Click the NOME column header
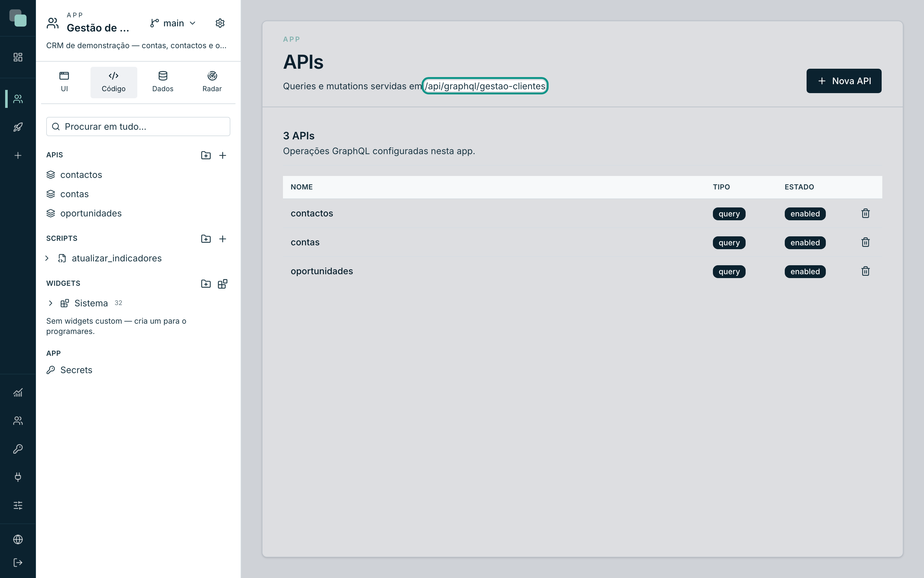924x578 pixels. (302, 187)
